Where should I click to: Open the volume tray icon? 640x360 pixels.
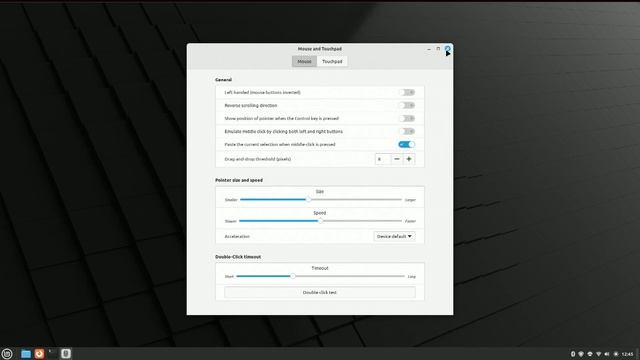607,354
